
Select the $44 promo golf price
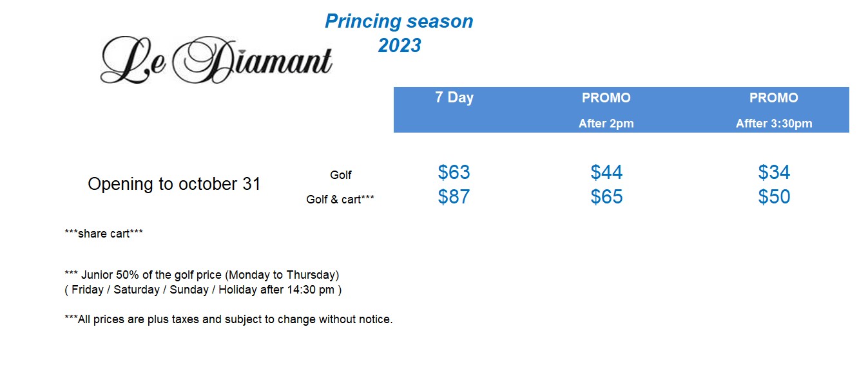coord(607,173)
